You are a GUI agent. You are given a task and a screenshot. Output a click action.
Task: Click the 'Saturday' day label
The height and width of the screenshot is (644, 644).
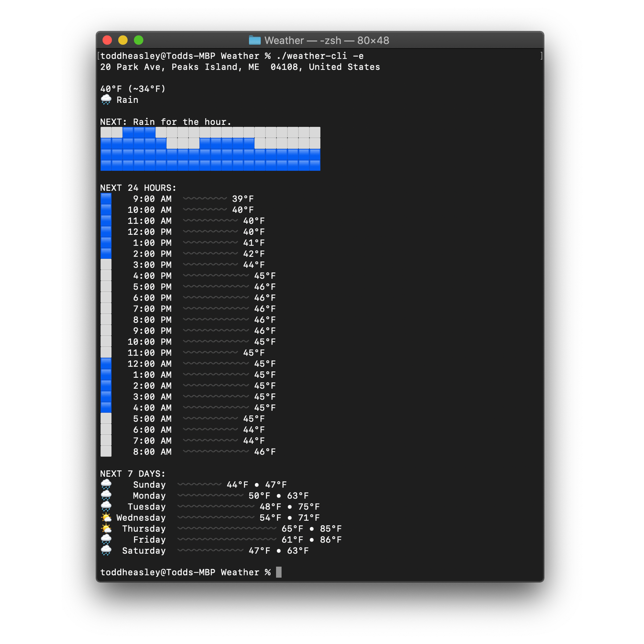click(144, 551)
